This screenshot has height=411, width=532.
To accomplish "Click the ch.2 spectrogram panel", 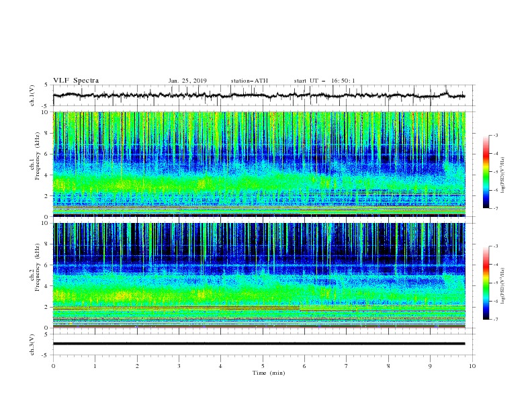I will click(x=259, y=275).
